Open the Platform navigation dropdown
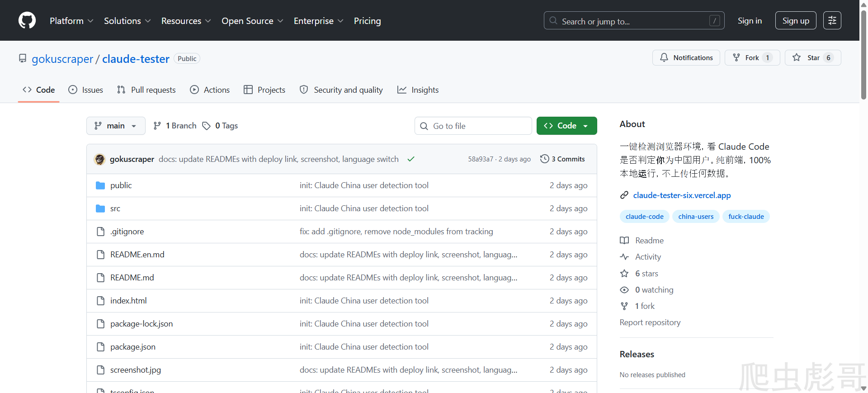Image resolution: width=868 pixels, height=393 pixels. pos(71,21)
